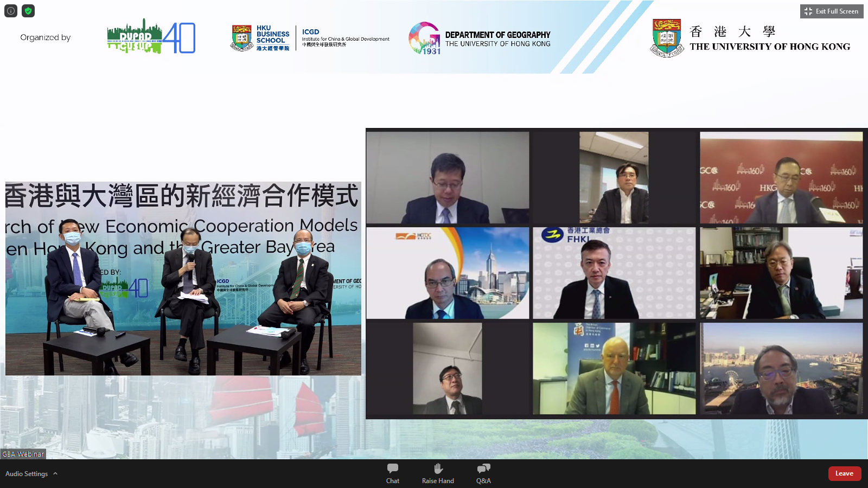Click the GBA Webinar name label
This screenshot has height=488, width=868.
coord(23,454)
